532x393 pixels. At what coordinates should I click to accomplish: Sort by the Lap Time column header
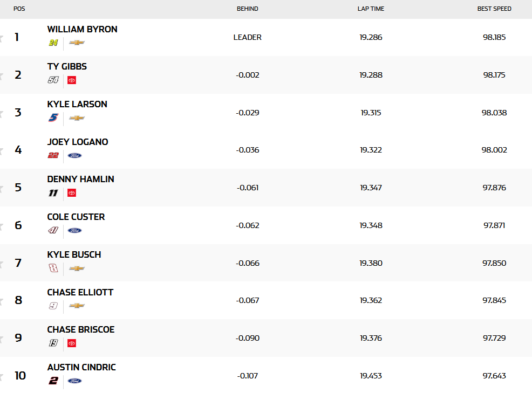[x=371, y=9]
